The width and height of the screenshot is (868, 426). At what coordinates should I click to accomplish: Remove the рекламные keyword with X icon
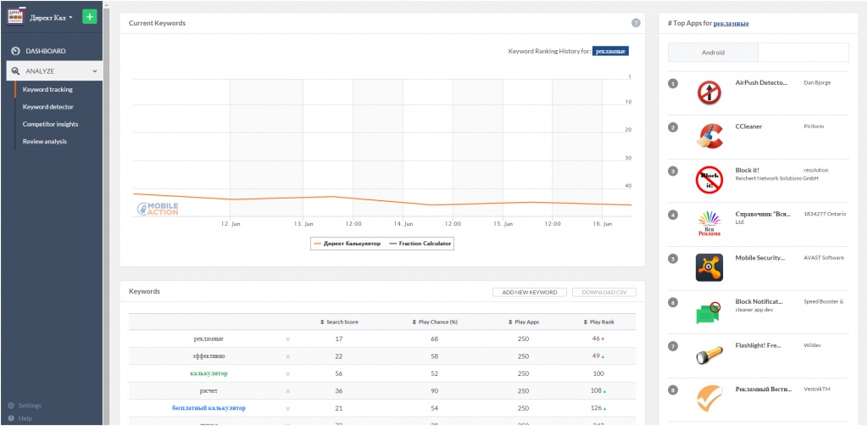pos(287,339)
